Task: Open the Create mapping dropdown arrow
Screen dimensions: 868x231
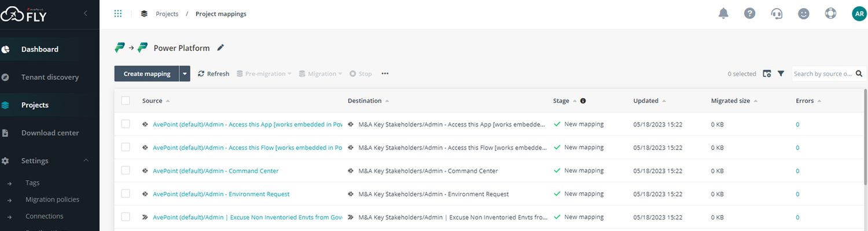Action: [x=185, y=73]
